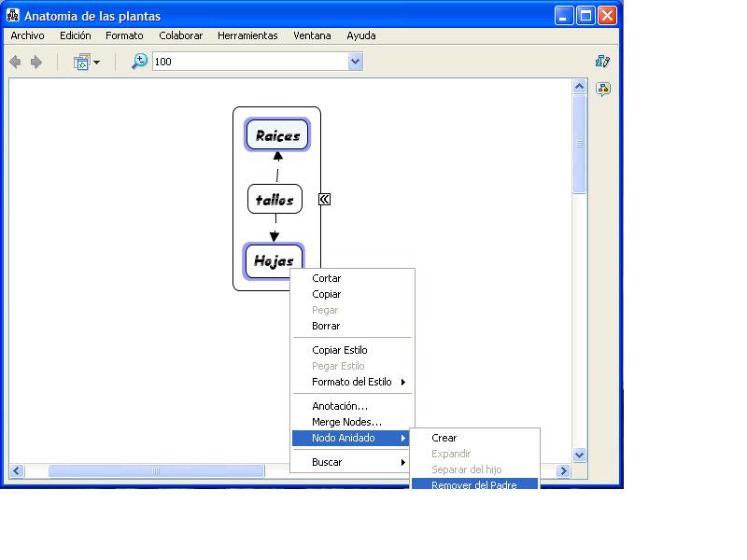747x560 pixels.
Task: Choose Borrar from the context menu
Action: (x=353, y=326)
